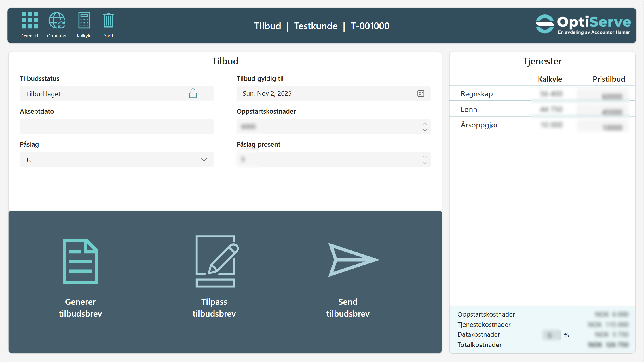The width and height of the screenshot is (644, 362).
Task: Click the Tilpass tilbudsbrev edit icon
Action: tap(216, 261)
